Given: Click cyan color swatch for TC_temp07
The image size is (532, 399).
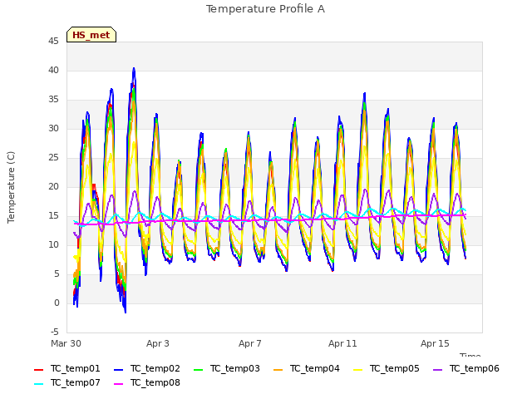Looking at the screenshot, I should pyautogui.click(x=39, y=384).
